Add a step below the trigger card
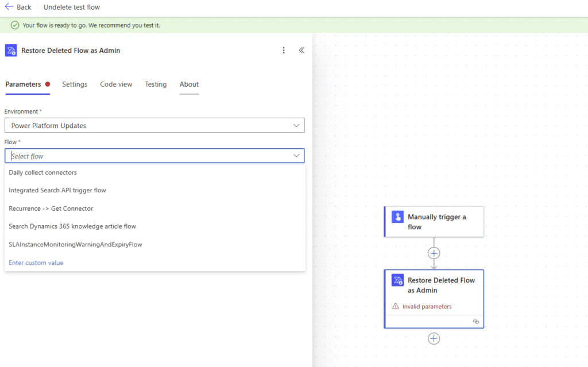 (x=434, y=253)
